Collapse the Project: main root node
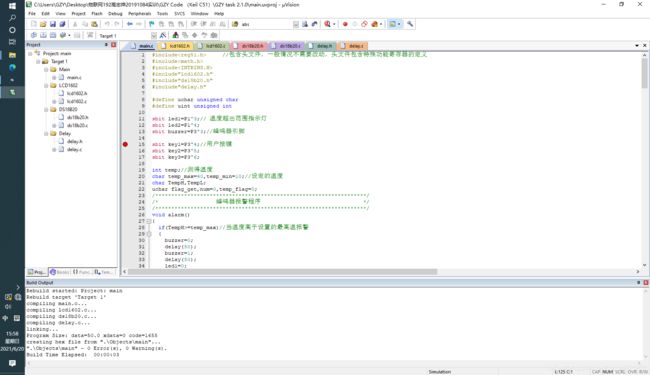The width and height of the screenshot is (650, 375). coord(30,53)
